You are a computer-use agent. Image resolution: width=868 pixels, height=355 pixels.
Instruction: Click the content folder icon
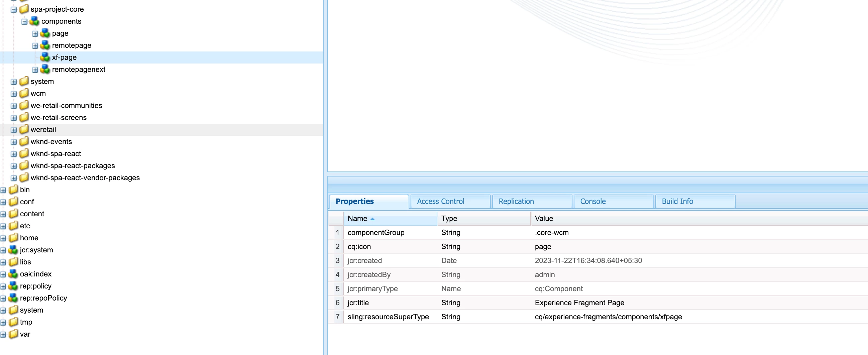click(13, 214)
